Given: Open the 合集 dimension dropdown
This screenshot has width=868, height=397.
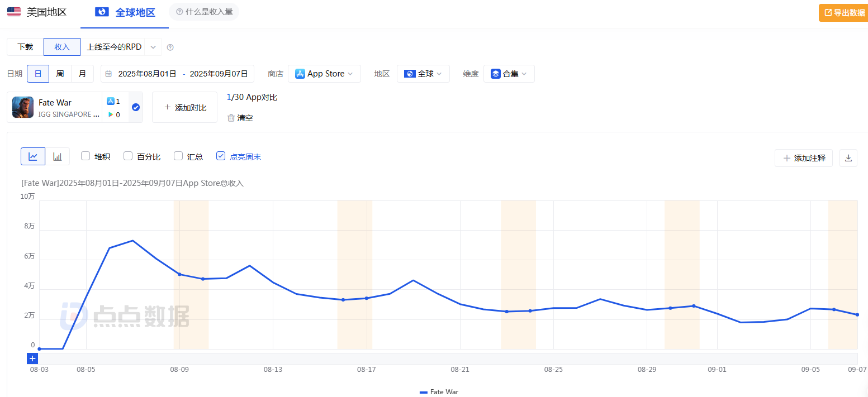Looking at the screenshot, I should pyautogui.click(x=509, y=74).
